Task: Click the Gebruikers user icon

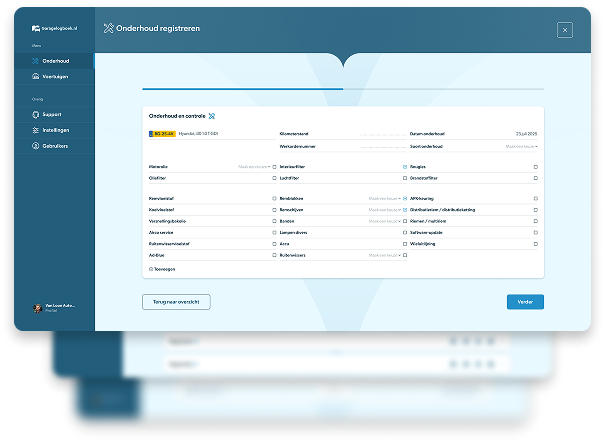Action: (36, 145)
